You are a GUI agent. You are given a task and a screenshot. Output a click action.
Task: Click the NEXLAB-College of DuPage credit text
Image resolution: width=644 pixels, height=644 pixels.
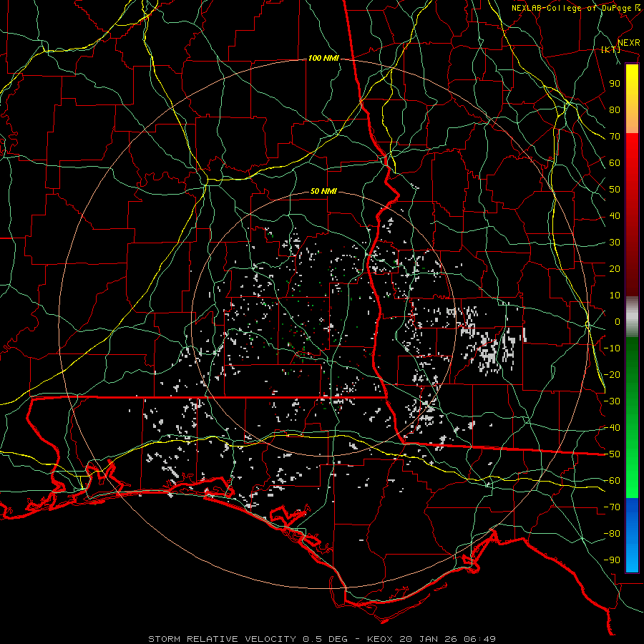577,8
